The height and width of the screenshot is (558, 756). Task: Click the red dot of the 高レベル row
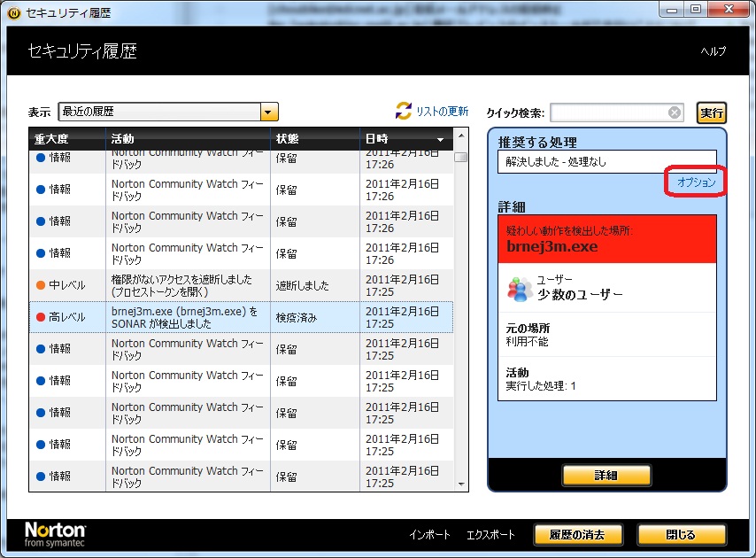click(x=41, y=317)
